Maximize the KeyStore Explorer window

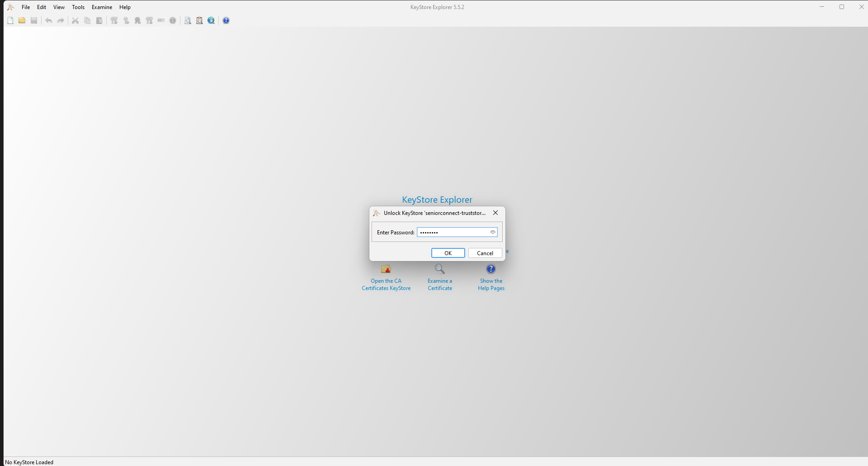coord(842,7)
